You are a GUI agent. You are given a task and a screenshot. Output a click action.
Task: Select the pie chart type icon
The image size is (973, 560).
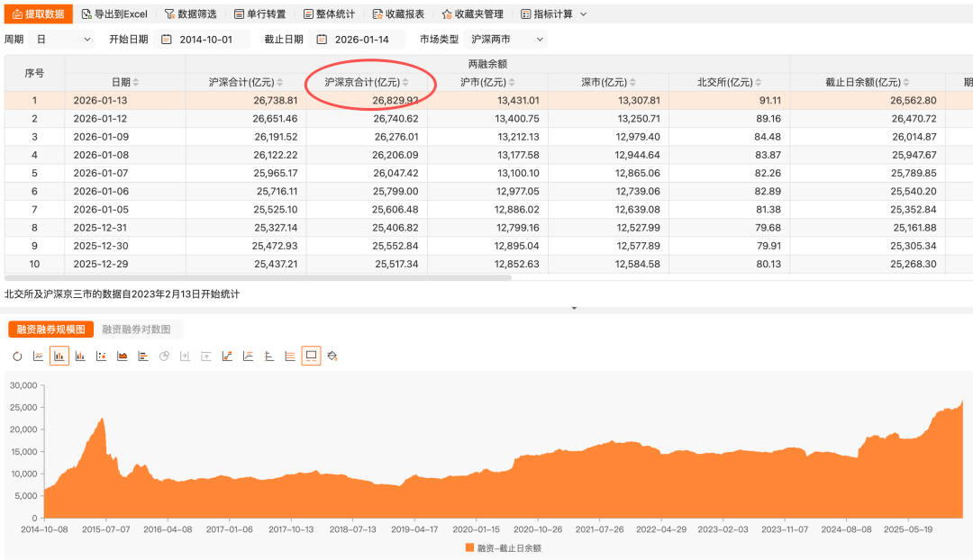[165, 356]
